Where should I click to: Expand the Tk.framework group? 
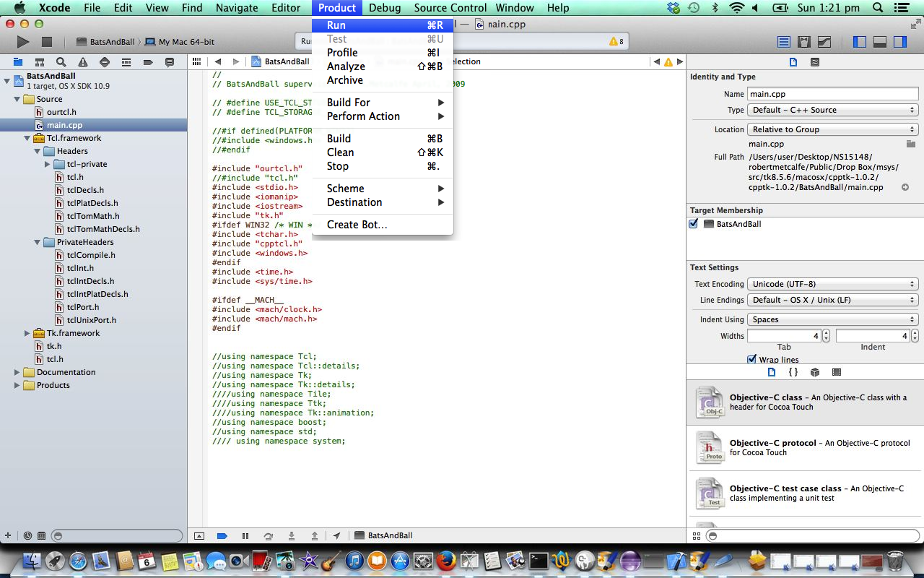(27, 333)
